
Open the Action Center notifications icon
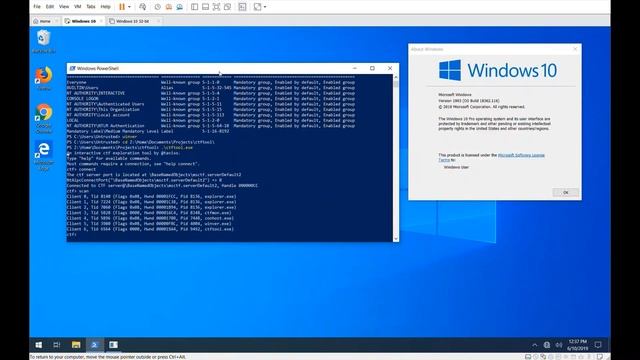[598, 345]
